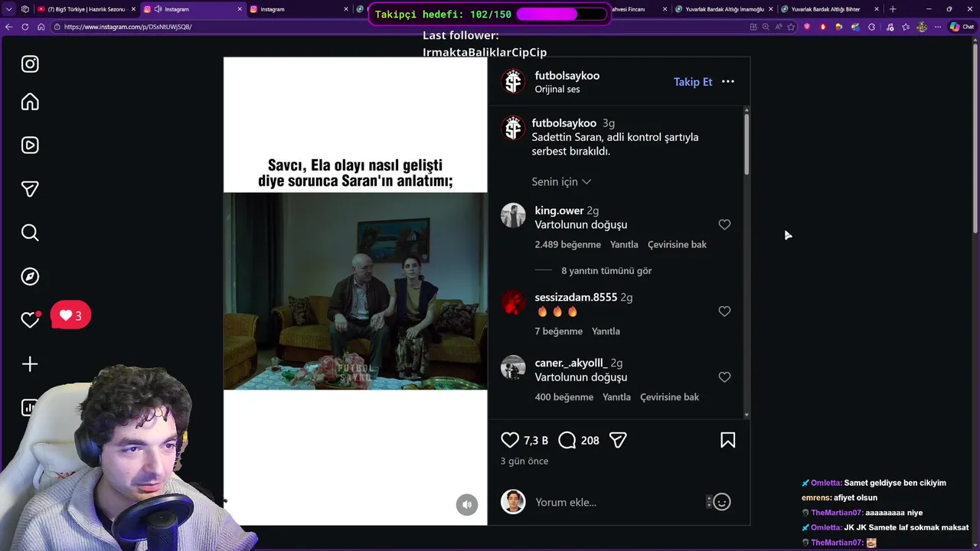The height and width of the screenshot is (551, 980).
Task: Open browser Settings and more menu
Action: (x=938, y=27)
